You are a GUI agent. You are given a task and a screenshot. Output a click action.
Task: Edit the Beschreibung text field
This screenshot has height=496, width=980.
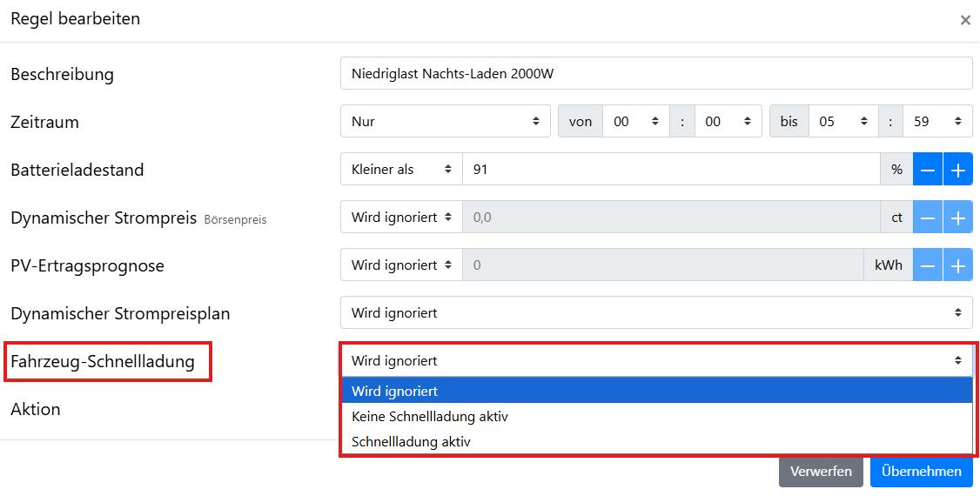(x=655, y=74)
